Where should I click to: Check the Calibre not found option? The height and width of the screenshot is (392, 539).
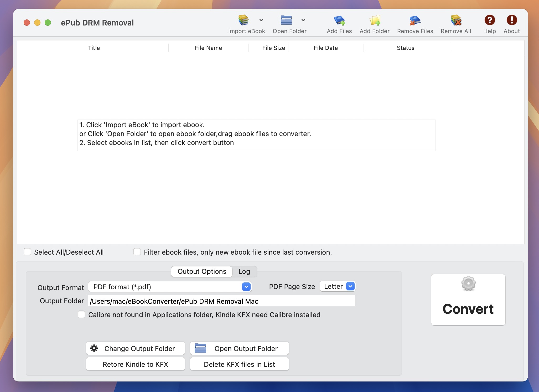[81, 314]
